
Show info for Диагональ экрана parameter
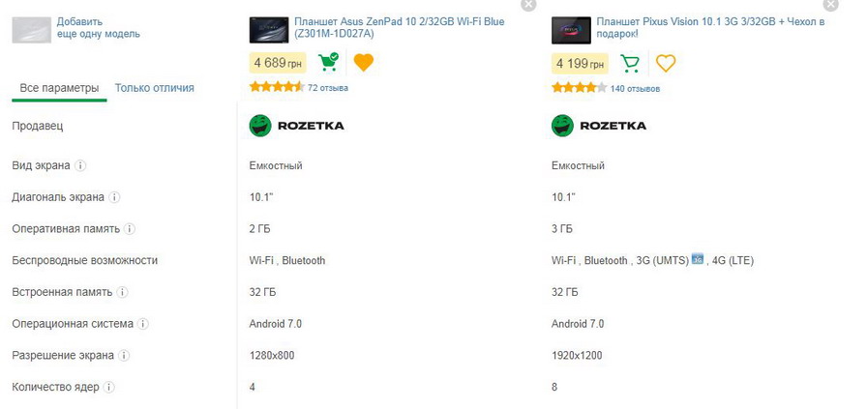coord(114,197)
